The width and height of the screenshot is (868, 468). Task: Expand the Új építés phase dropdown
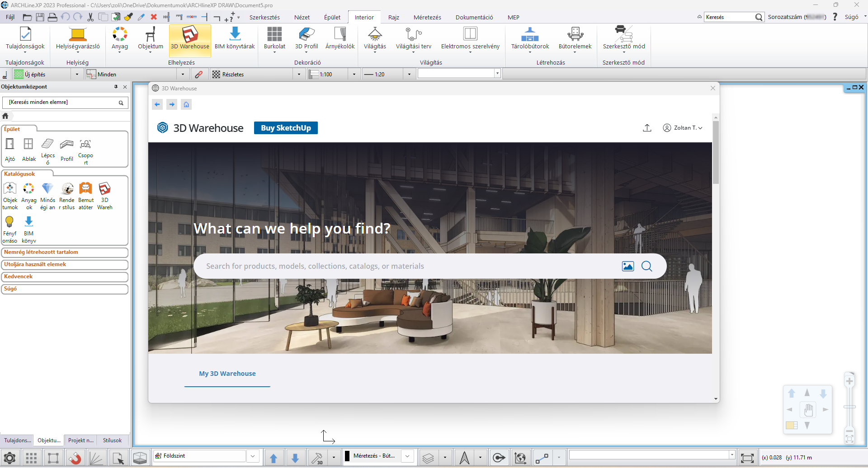point(77,75)
